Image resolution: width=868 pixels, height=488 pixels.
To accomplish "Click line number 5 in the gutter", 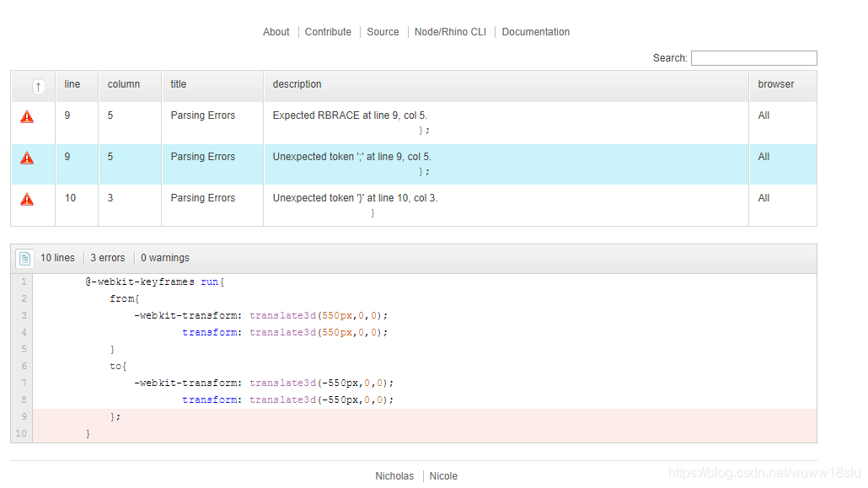I will click(x=24, y=350).
